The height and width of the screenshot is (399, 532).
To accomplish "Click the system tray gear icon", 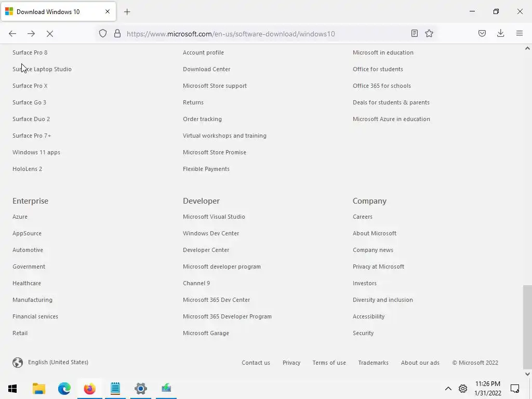I will (463, 389).
